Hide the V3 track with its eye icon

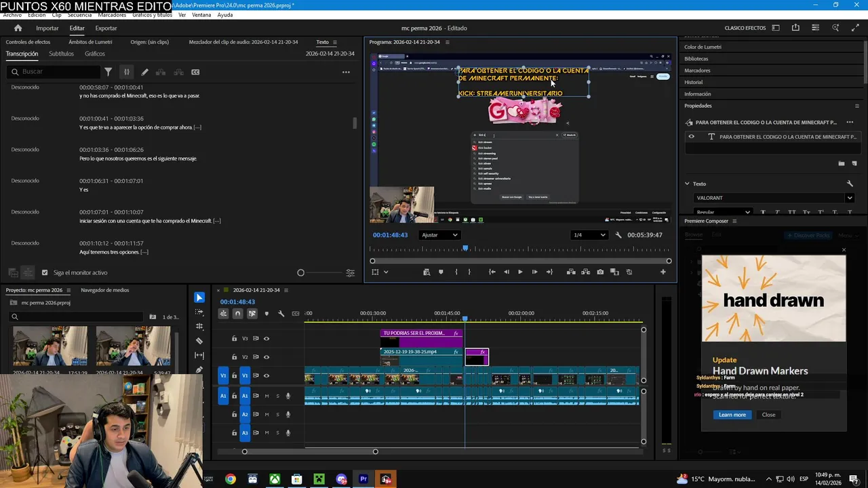(x=266, y=338)
